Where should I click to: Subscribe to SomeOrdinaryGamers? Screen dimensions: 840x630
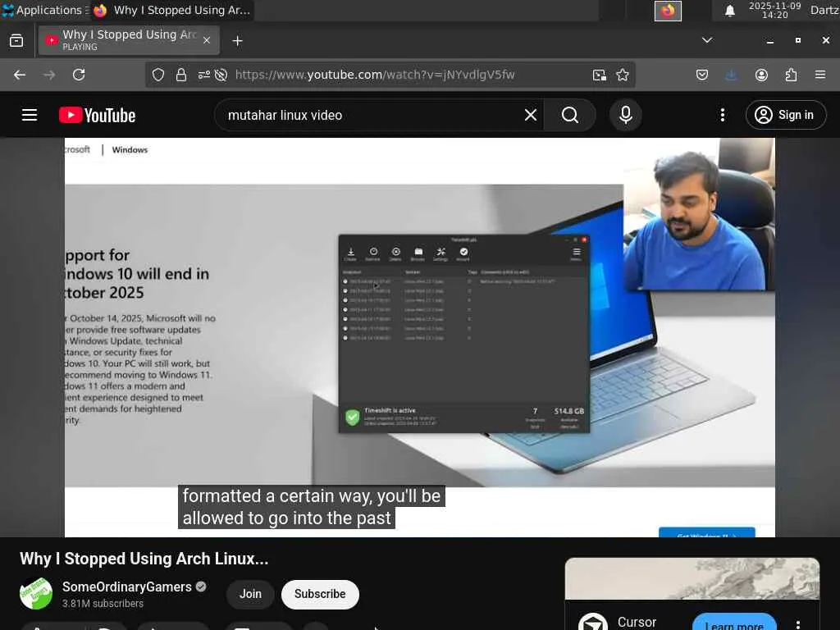[320, 594]
